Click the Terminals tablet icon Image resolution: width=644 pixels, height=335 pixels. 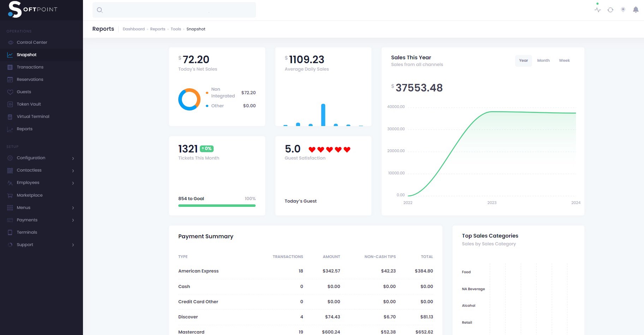coord(10,232)
